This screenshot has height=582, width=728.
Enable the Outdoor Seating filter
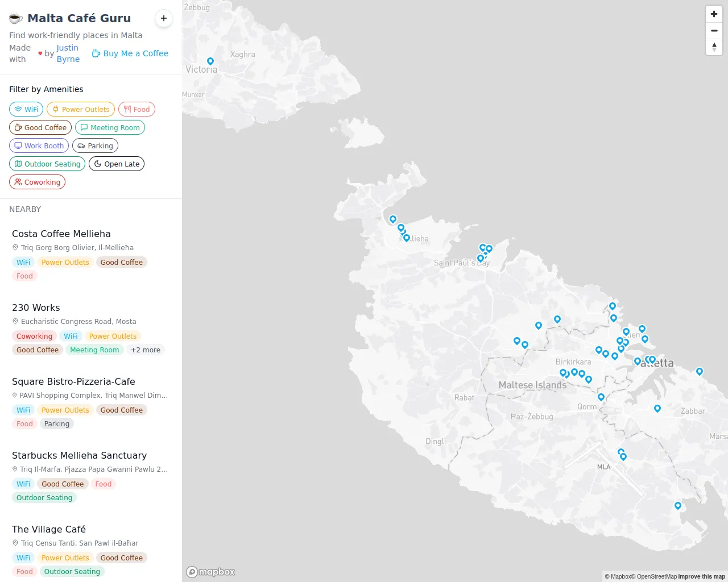click(x=47, y=164)
